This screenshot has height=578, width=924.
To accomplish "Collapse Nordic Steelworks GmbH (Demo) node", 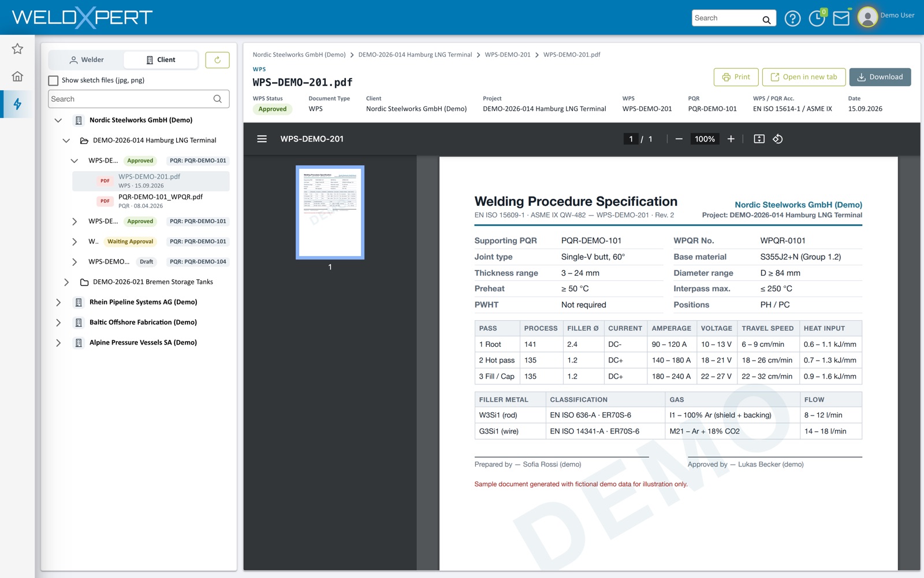I will (x=58, y=120).
